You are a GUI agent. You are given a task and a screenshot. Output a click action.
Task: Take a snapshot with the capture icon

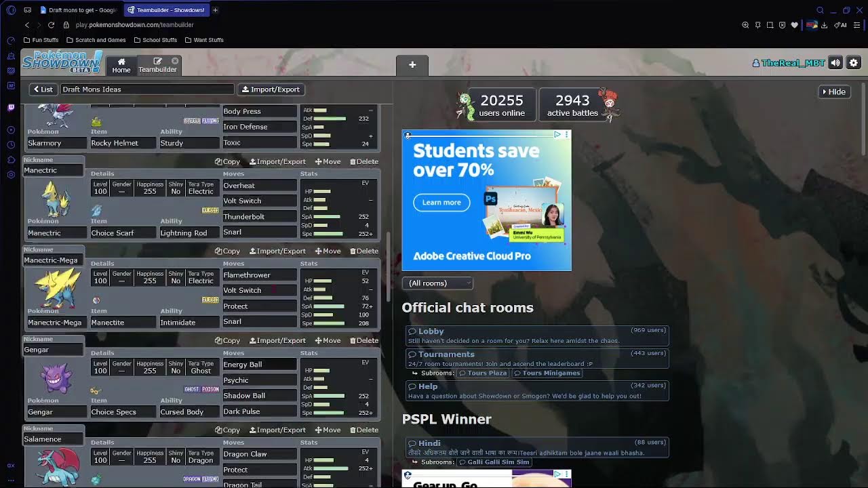coord(770,25)
